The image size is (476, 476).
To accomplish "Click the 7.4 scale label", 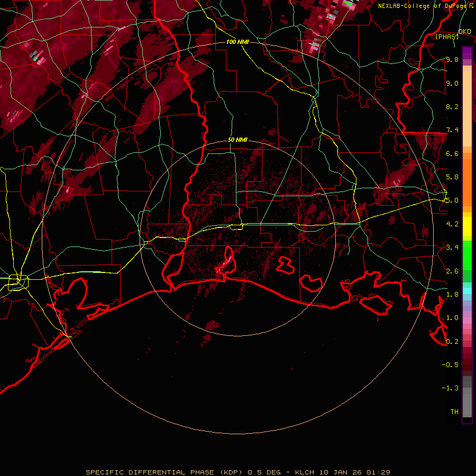I will (452, 130).
